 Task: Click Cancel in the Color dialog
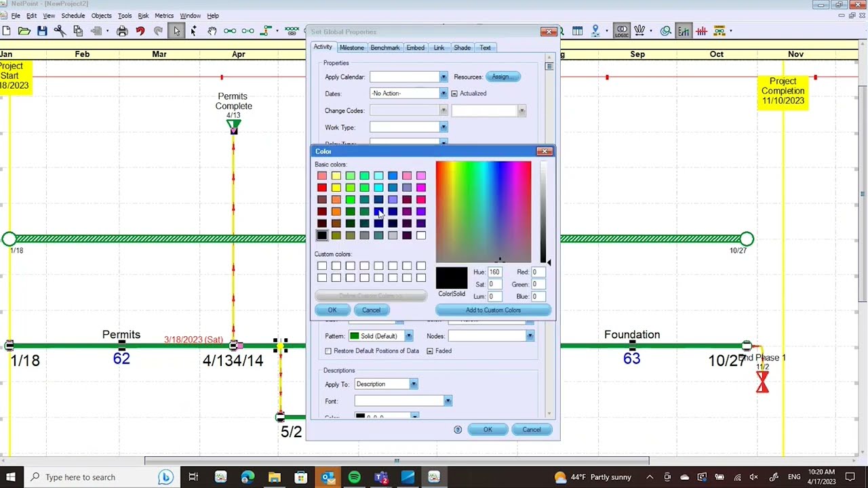click(x=371, y=310)
